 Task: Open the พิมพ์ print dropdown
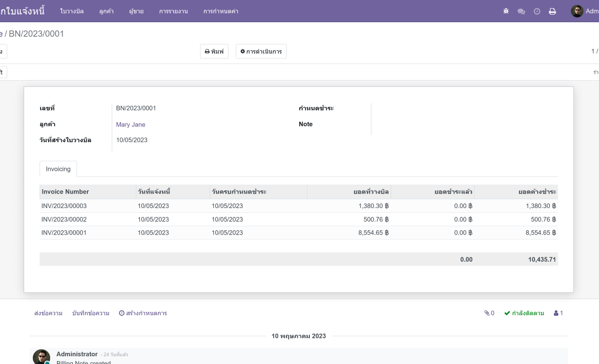[x=214, y=52]
